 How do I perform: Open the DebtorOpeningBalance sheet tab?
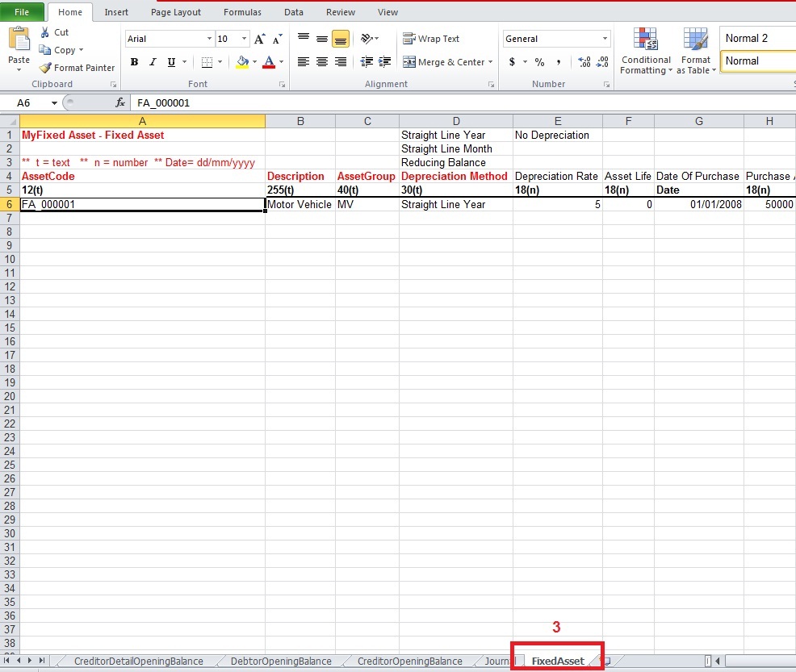tap(281, 661)
